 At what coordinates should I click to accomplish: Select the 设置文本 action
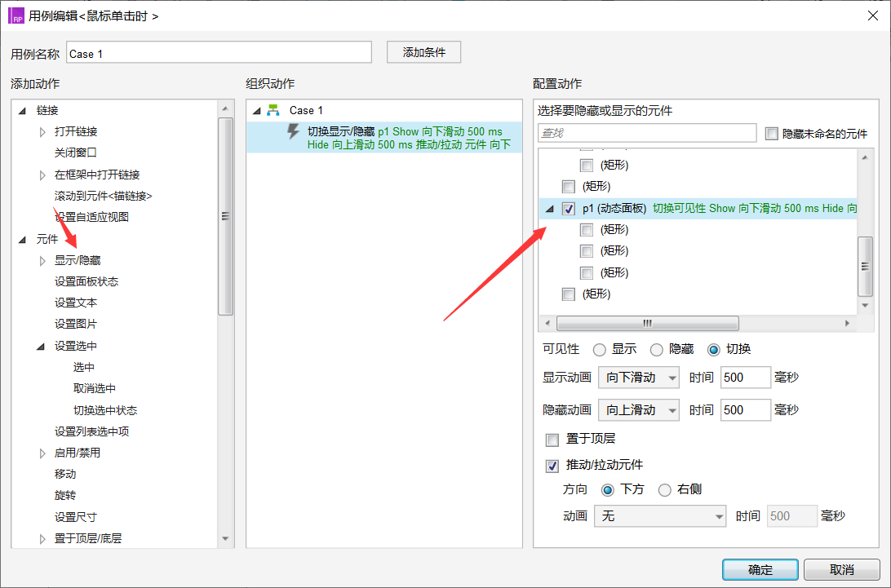(76, 303)
